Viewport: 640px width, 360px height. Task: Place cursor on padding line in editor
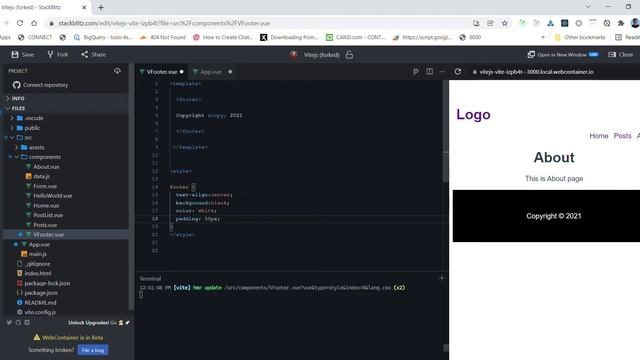coord(198,219)
